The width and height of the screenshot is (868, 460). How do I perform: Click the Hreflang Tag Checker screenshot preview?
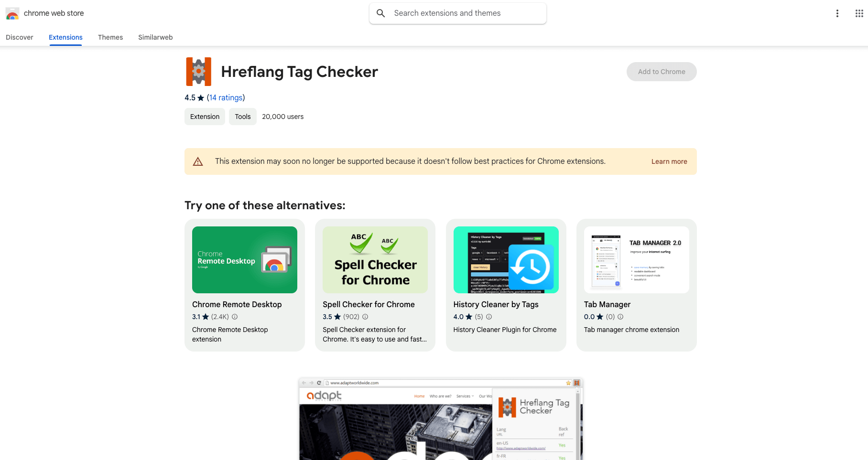pyautogui.click(x=441, y=419)
